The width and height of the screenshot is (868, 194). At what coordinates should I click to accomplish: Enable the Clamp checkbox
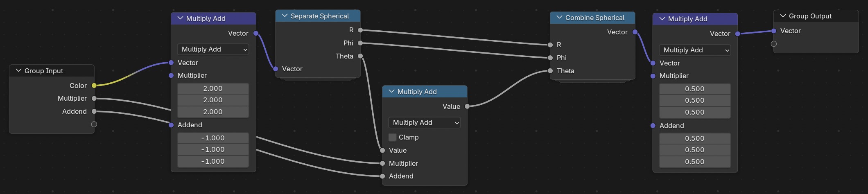click(392, 137)
